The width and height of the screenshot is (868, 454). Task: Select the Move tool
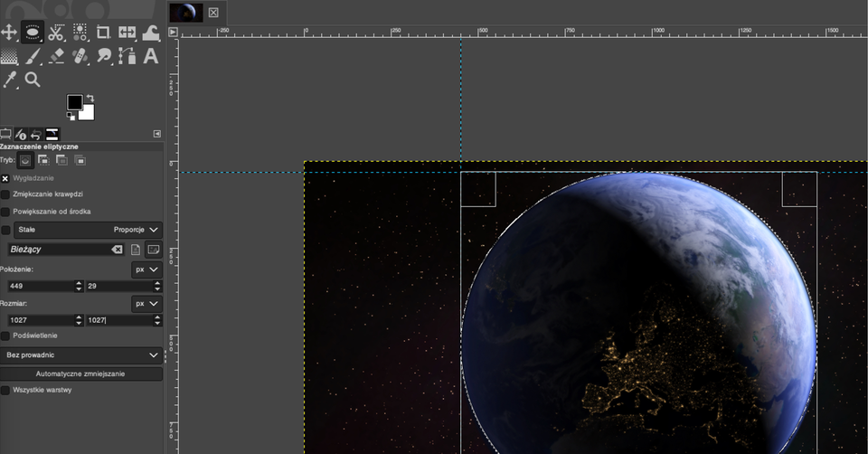pyautogui.click(x=9, y=33)
